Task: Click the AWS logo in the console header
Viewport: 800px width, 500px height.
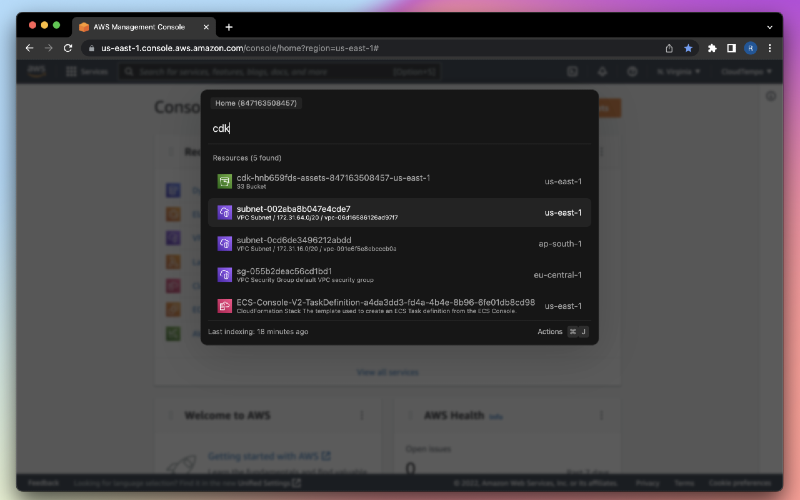Action: pyautogui.click(x=36, y=71)
